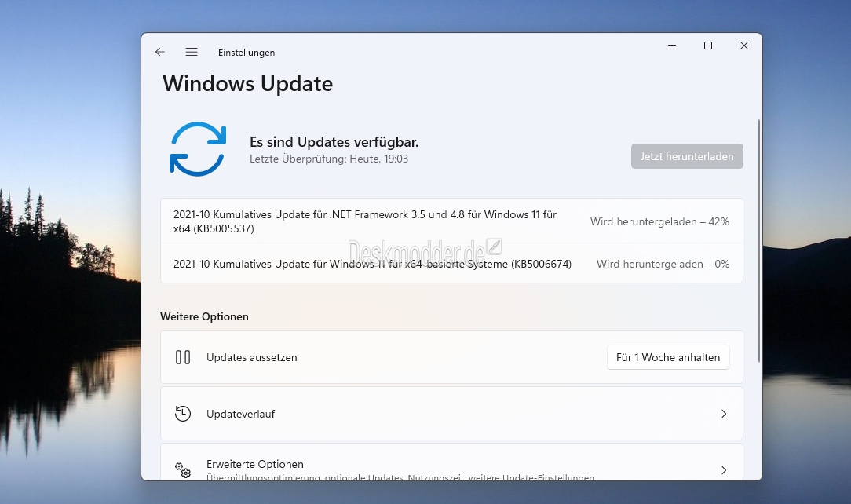Click the Jetzt herunterladen button
Image resolution: width=851 pixels, height=504 pixels.
(x=687, y=156)
